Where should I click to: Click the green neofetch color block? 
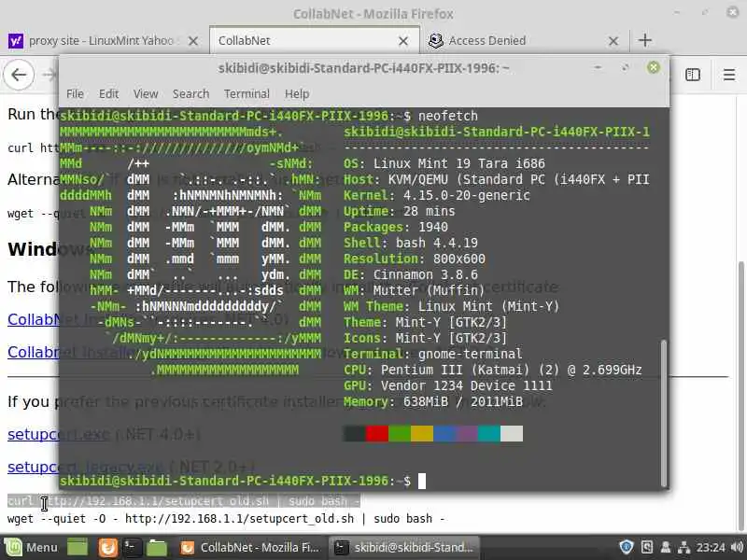pyautogui.click(x=400, y=434)
